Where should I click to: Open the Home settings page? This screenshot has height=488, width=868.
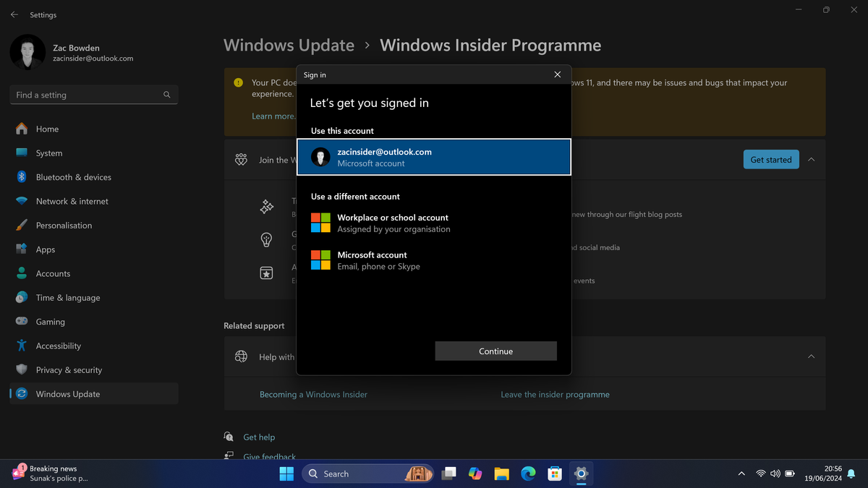(94, 129)
